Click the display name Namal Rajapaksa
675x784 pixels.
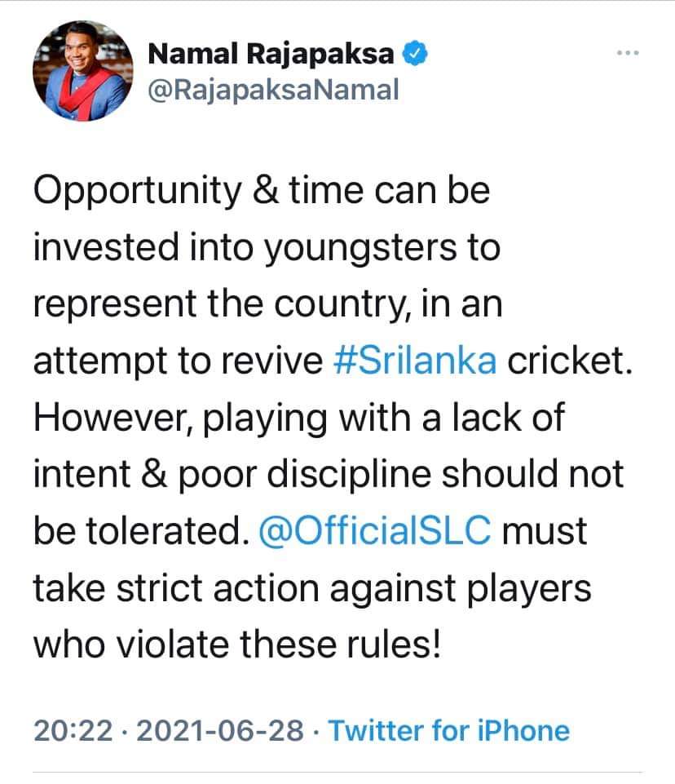(x=271, y=54)
